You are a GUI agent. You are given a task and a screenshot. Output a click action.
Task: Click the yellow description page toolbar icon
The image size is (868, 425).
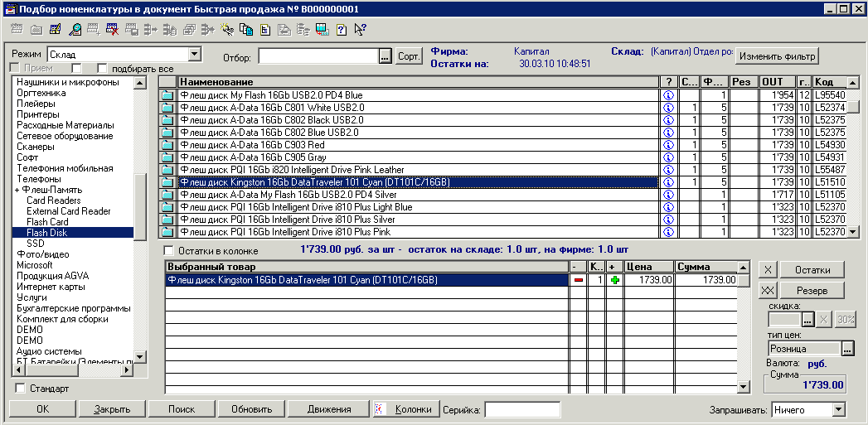point(265,29)
